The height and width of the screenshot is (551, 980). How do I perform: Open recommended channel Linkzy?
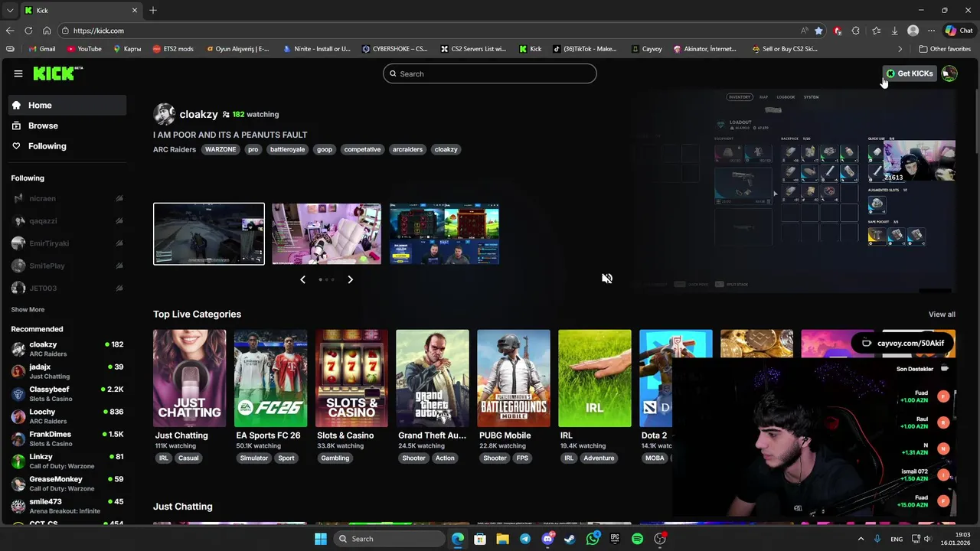[x=67, y=461]
